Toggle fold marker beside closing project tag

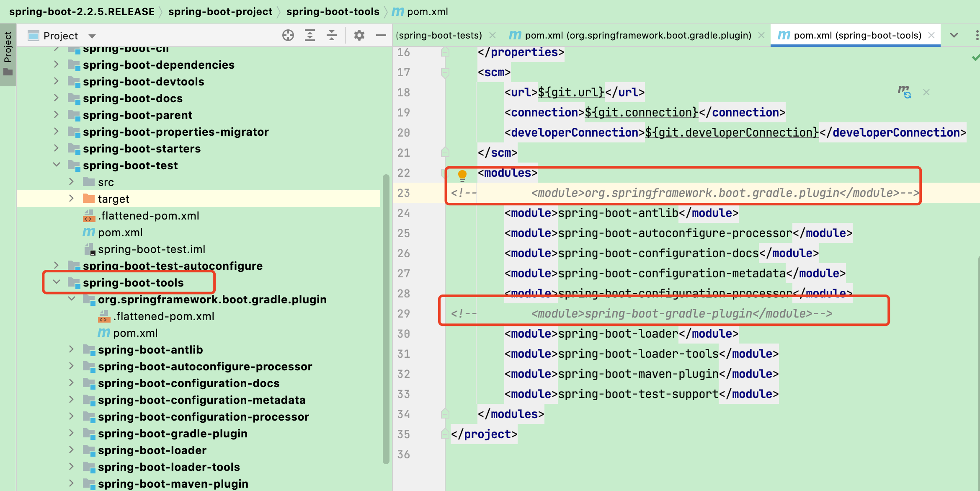click(445, 434)
